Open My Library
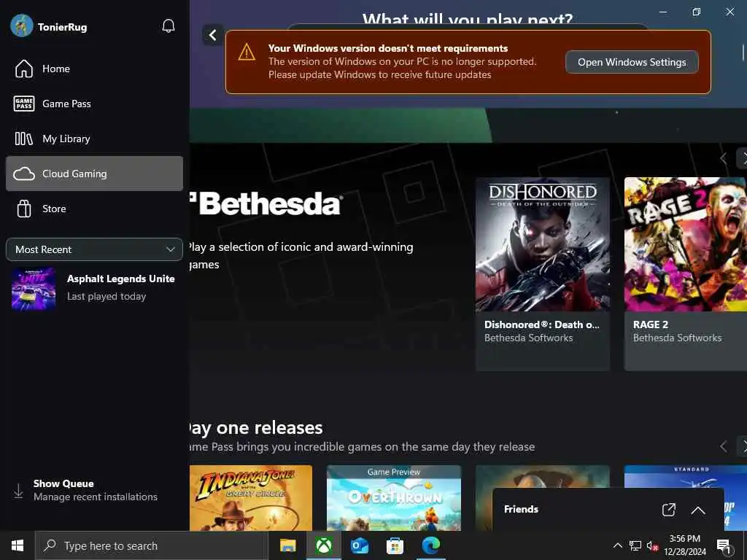 [x=94, y=139]
